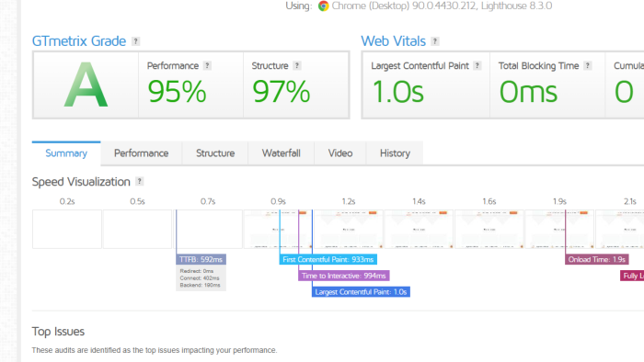Open the Video tab

pos(340,153)
